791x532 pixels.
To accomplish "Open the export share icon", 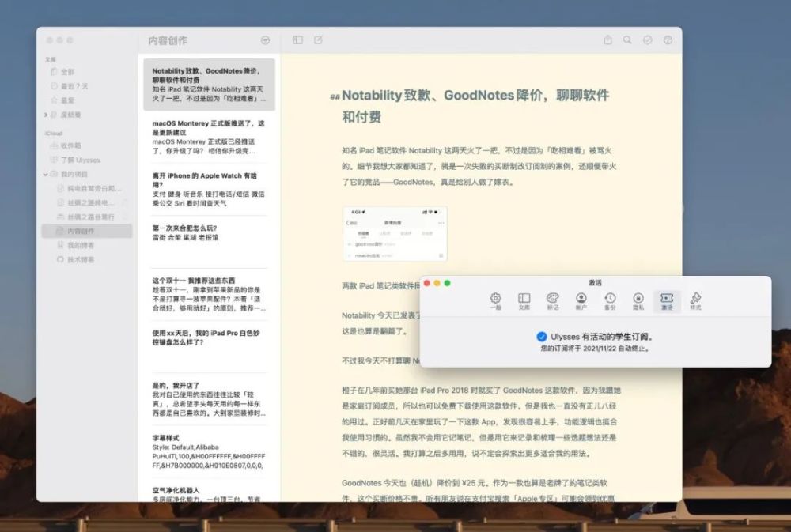I will coord(607,40).
